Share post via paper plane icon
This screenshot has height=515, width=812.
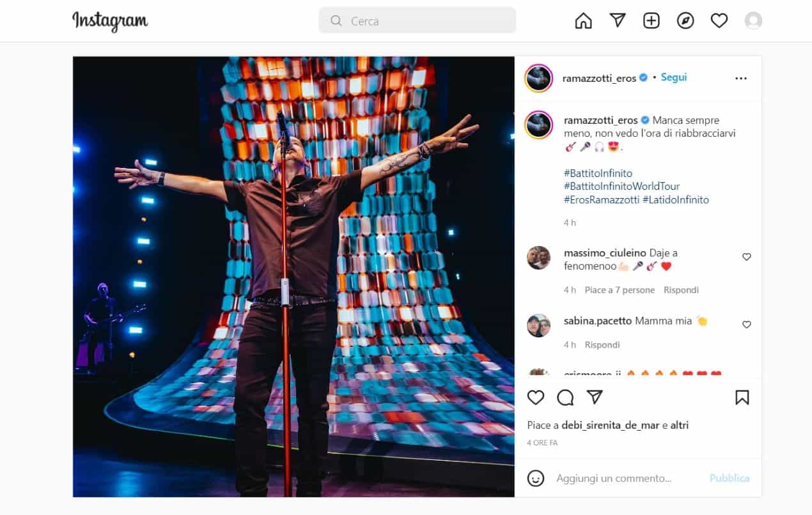[x=595, y=397]
